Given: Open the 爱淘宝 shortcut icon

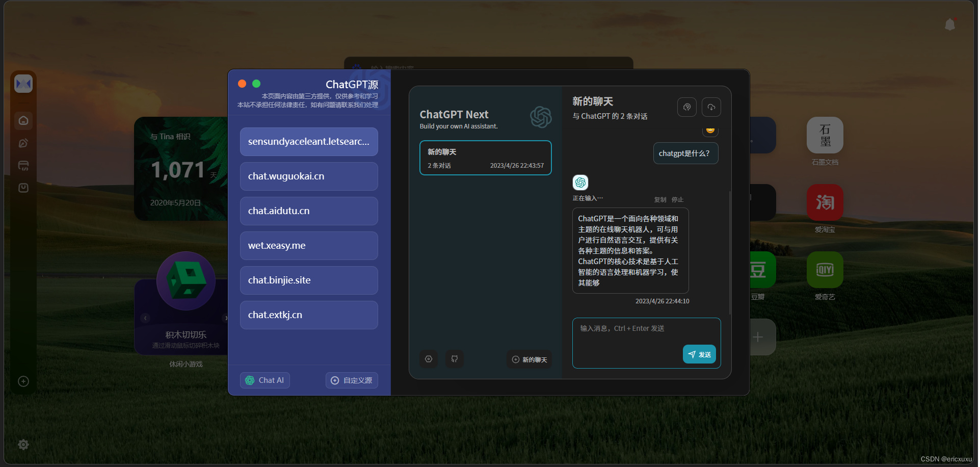Looking at the screenshot, I should pyautogui.click(x=825, y=202).
